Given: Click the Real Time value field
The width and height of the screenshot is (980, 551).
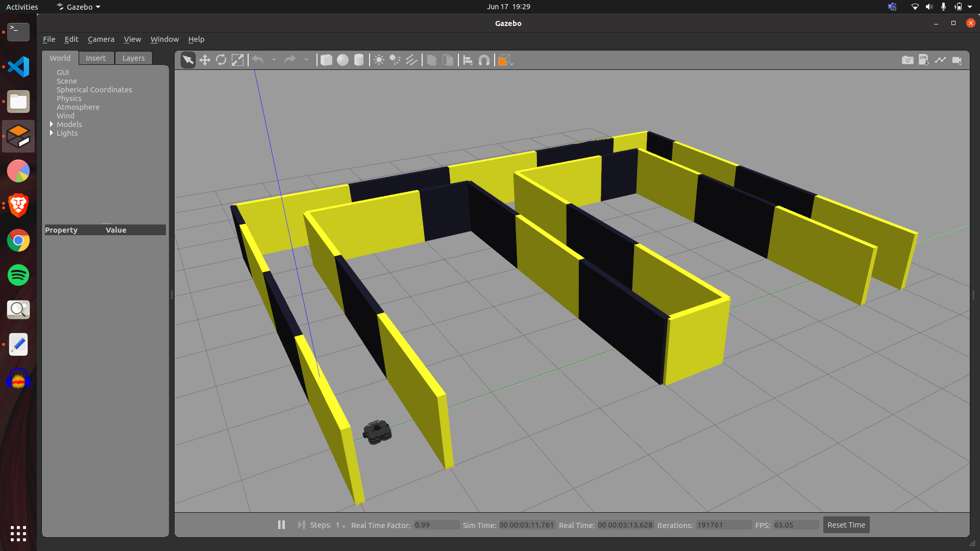Looking at the screenshot, I should [x=625, y=525].
